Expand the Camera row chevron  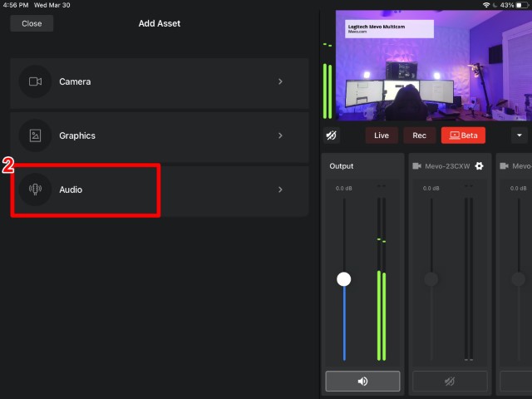pos(280,81)
